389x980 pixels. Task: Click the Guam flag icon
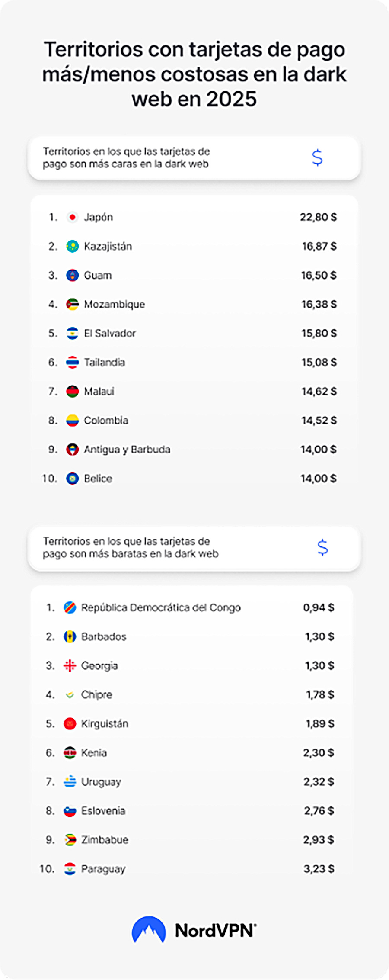point(72,275)
